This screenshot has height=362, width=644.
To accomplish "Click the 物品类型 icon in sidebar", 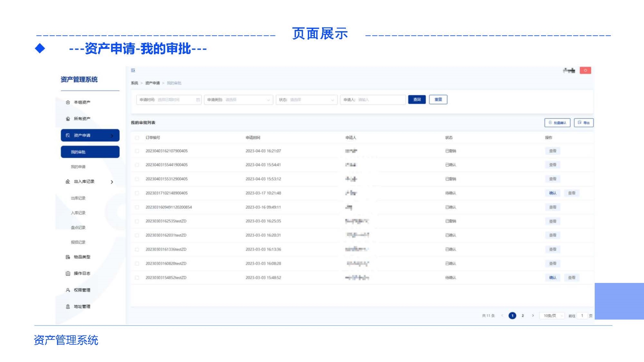I will click(x=68, y=257).
